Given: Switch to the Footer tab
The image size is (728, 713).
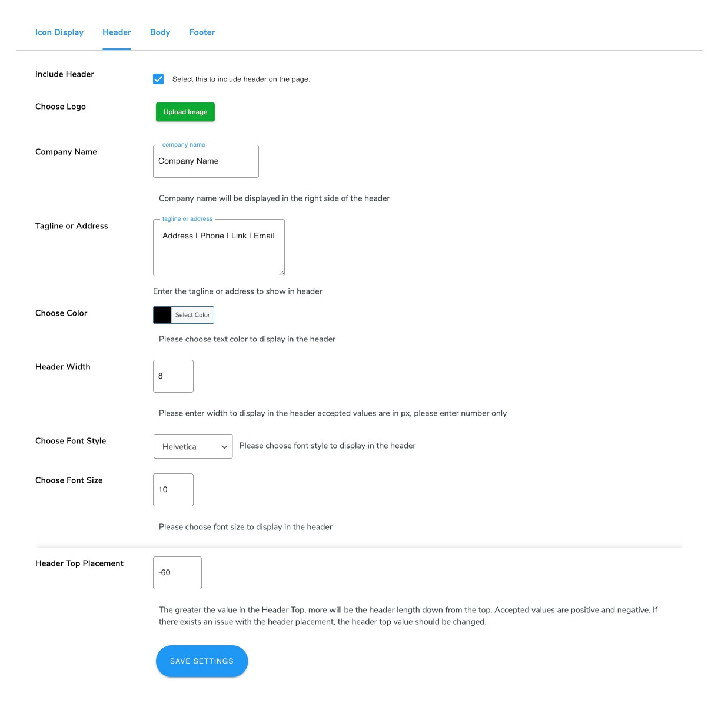Looking at the screenshot, I should click(x=202, y=32).
